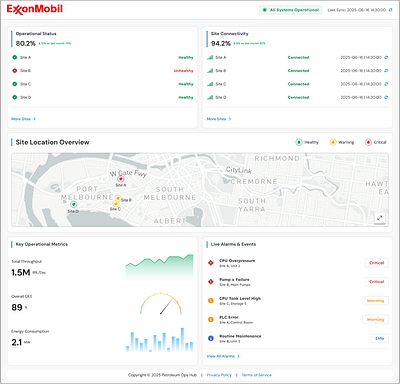Open More Sites link under Site Connectivity
Viewport: 400px width, 384px height.
point(219,119)
